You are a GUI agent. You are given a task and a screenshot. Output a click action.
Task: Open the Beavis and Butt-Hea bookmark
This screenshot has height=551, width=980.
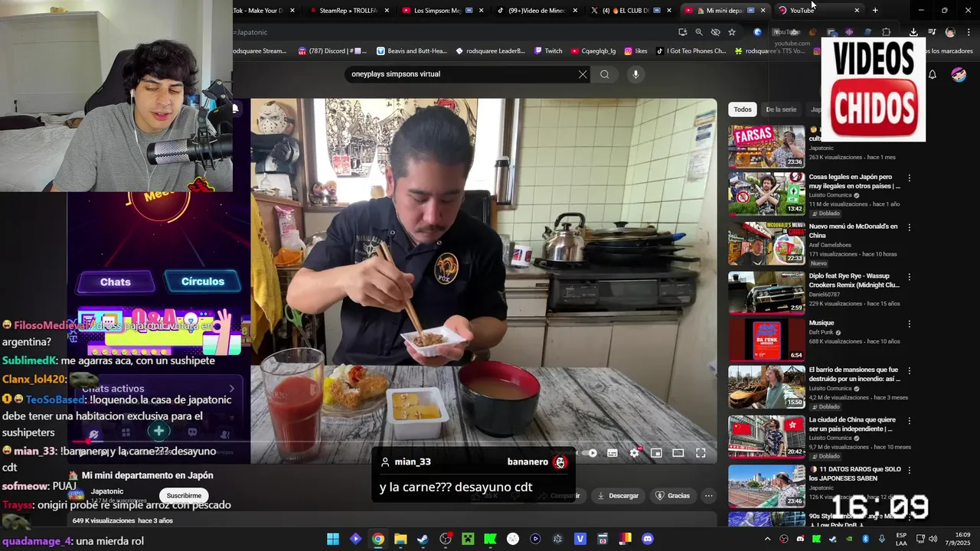412,51
